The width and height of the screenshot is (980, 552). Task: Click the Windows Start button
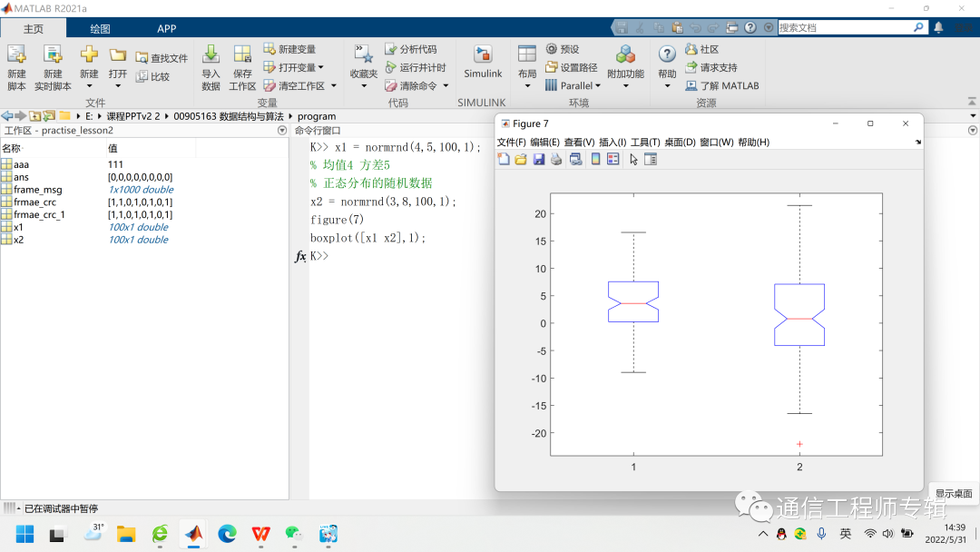click(x=25, y=534)
